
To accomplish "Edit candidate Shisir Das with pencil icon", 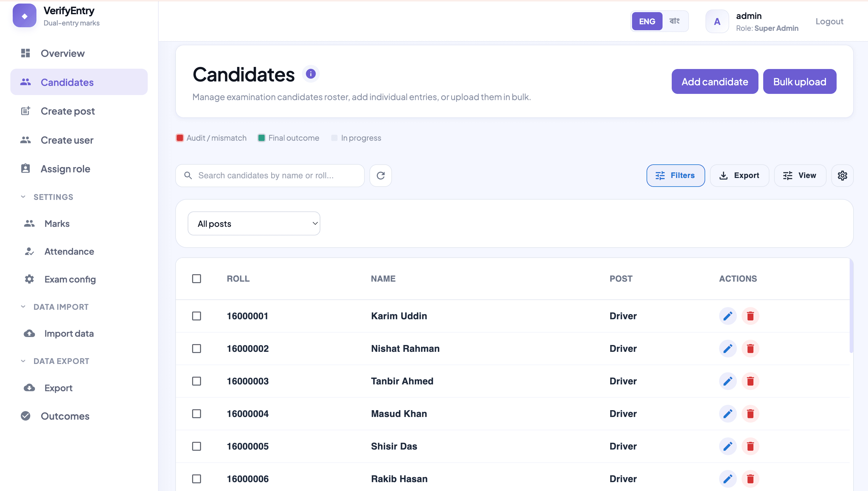I will pos(728,446).
